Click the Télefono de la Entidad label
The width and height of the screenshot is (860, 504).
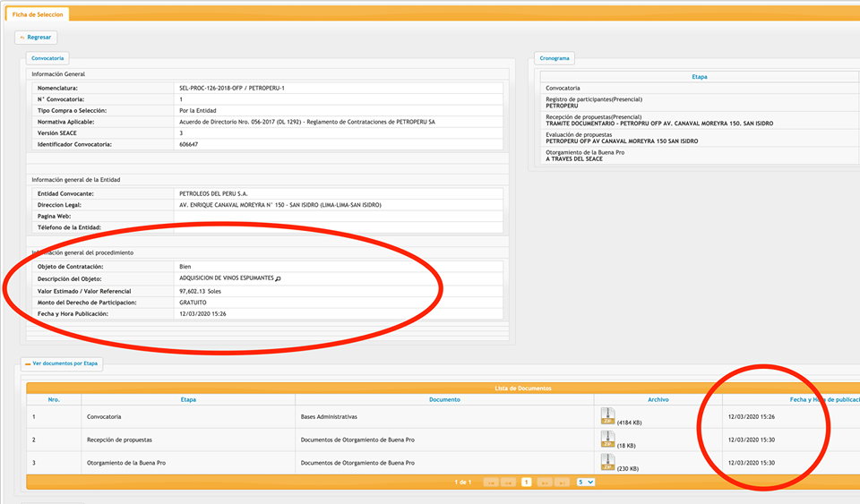pos(69,227)
